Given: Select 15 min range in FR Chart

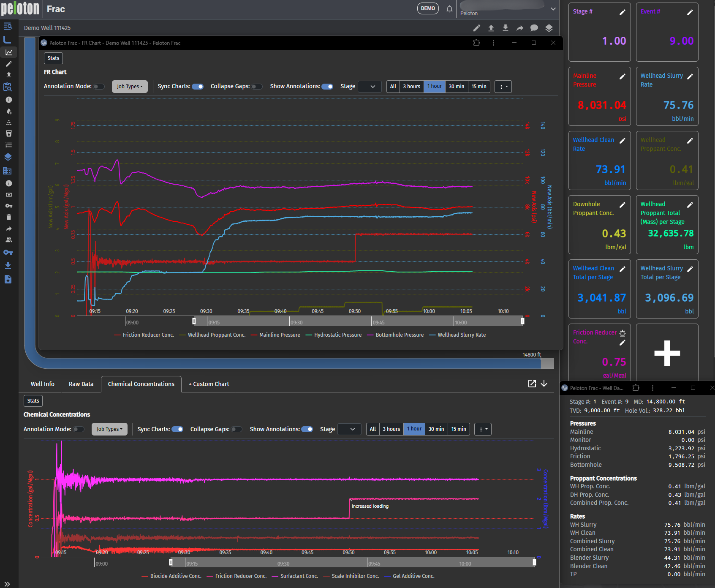Looking at the screenshot, I should (478, 87).
